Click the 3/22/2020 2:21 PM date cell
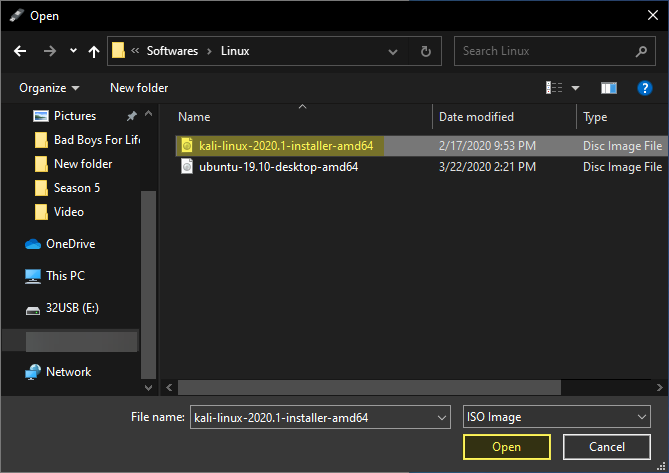This screenshot has height=473, width=669. 487,167
